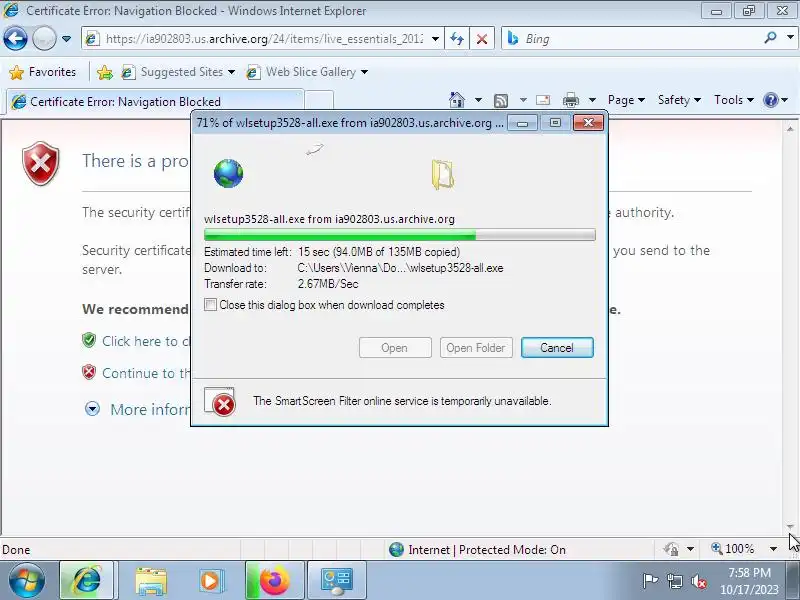The height and width of the screenshot is (600, 800).
Task: Open Windows Explorer from taskbar
Action: click(152, 582)
